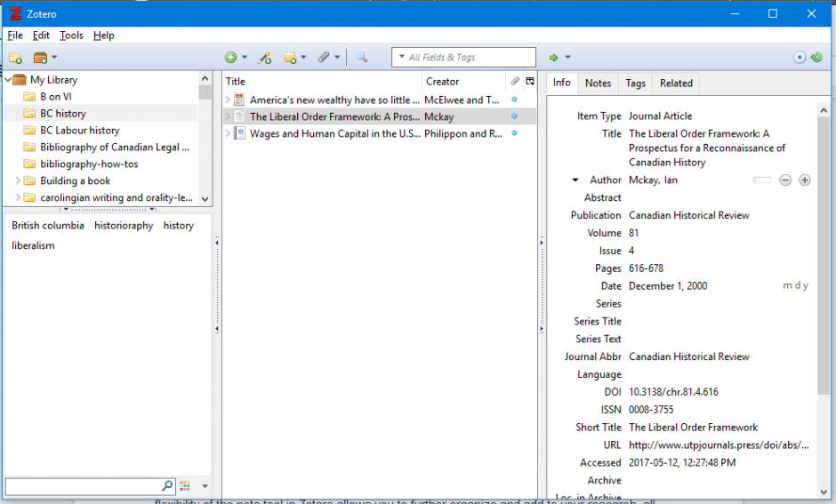Click the colored tag selector menu icon
This screenshot has width=836, height=504.
coord(185,485)
